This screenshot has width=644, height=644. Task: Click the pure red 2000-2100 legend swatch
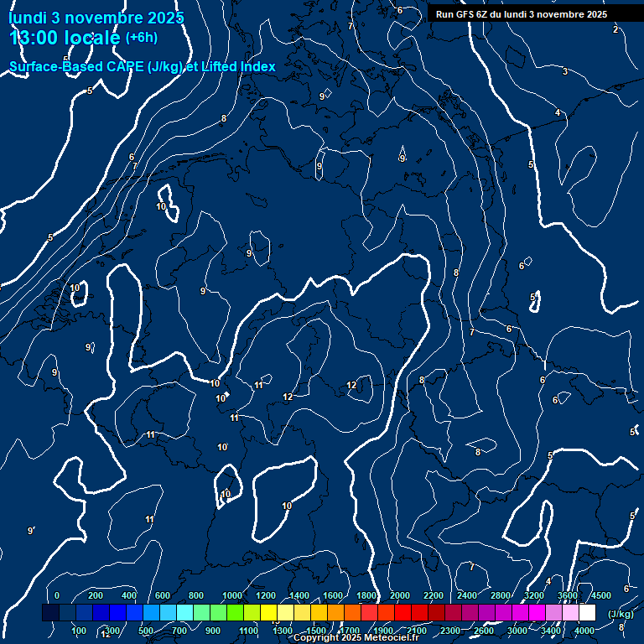point(402,612)
